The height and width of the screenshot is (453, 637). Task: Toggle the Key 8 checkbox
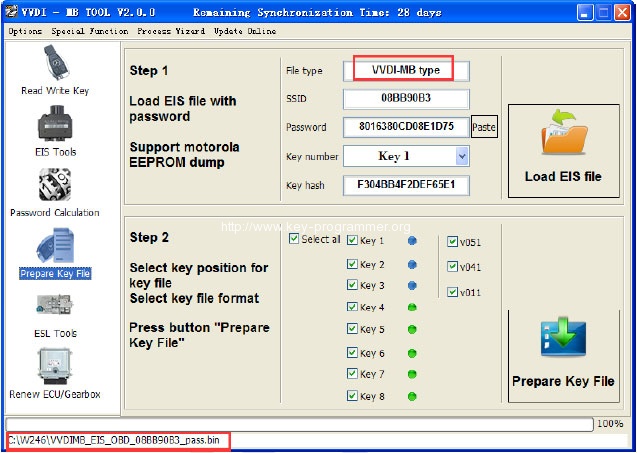[352, 396]
